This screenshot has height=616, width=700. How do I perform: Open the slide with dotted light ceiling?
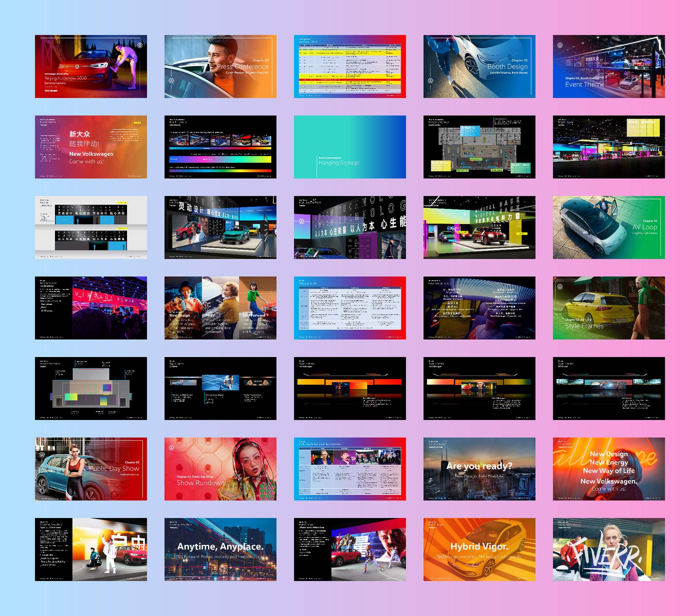point(479,308)
